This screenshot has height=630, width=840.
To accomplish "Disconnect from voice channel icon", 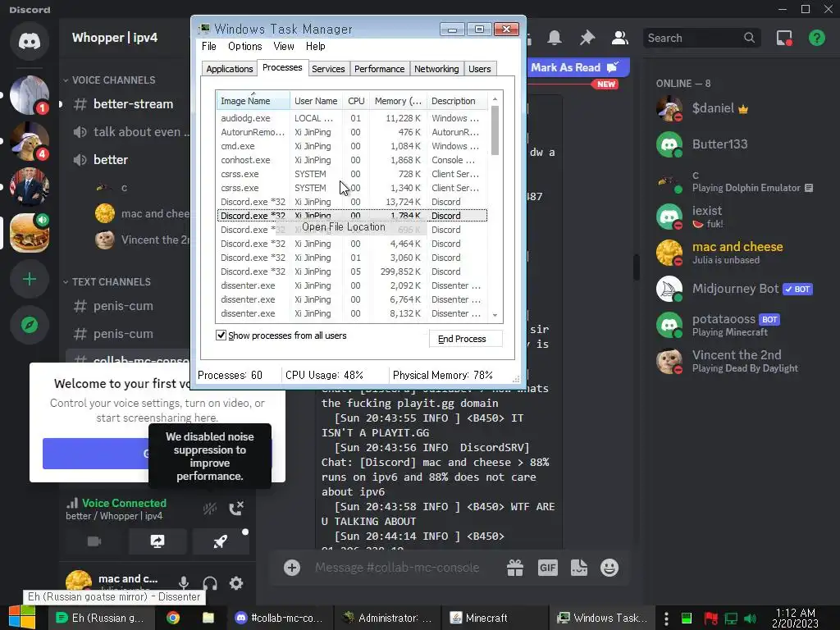I will click(x=236, y=508).
